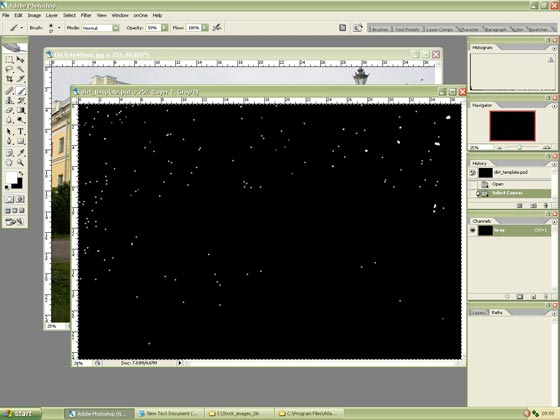This screenshot has height=420, width=560.
Task: Open Program Files folder taskbar button
Action: (309, 414)
